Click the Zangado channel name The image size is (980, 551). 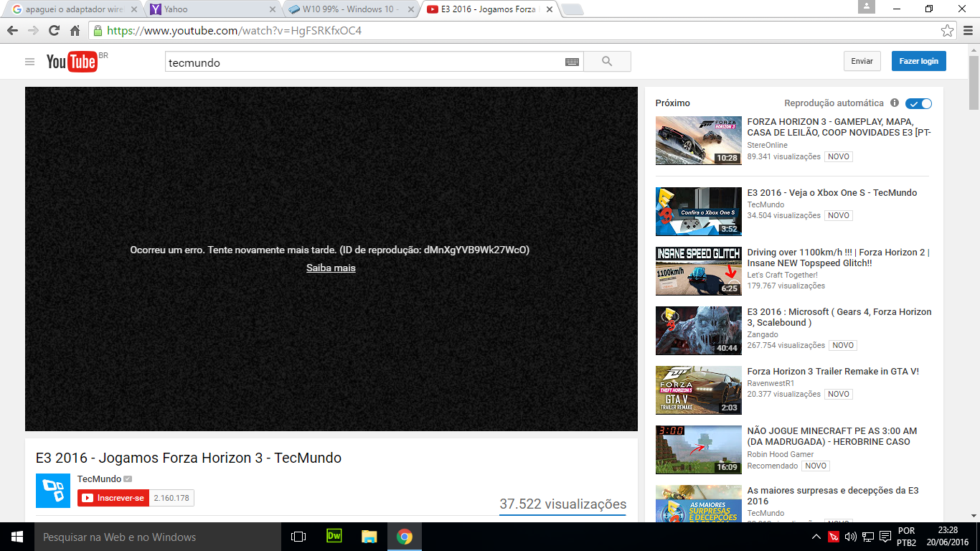click(763, 334)
